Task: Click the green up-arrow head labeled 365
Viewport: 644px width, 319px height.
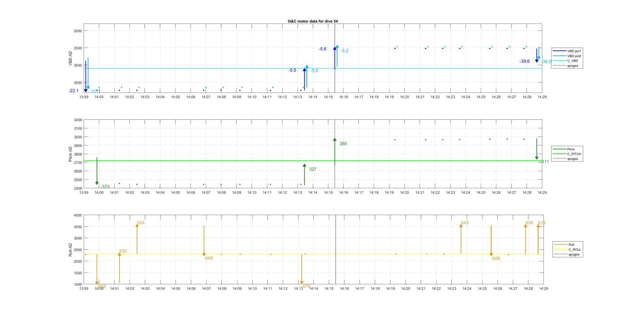Action: tap(334, 139)
